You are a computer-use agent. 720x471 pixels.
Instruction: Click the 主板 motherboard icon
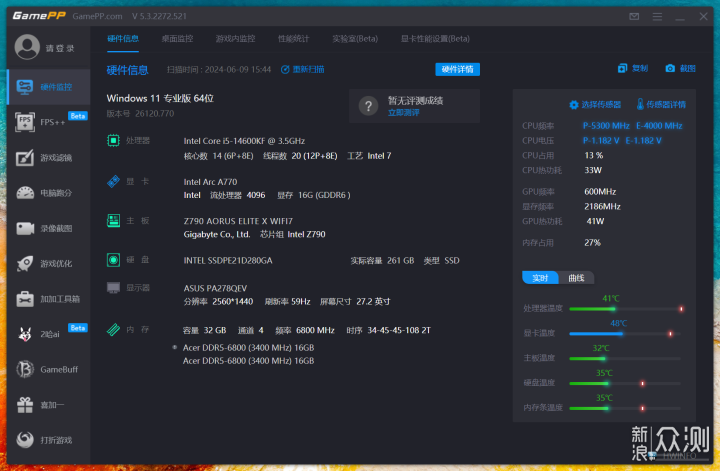pos(113,220)
